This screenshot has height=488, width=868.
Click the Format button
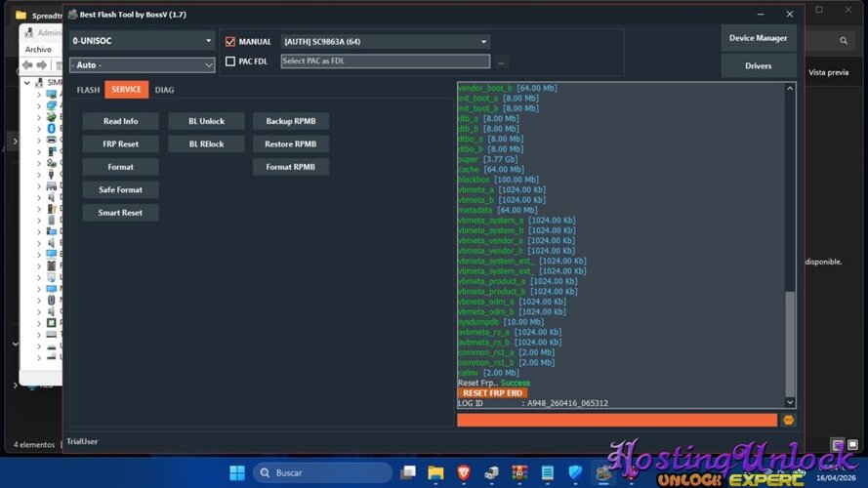pos(121,167)
